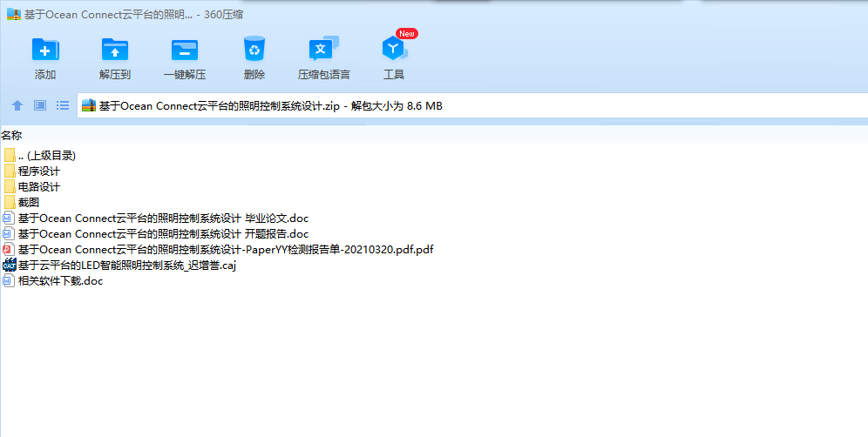Switch to list view mode icon

[x=63, y=105]
